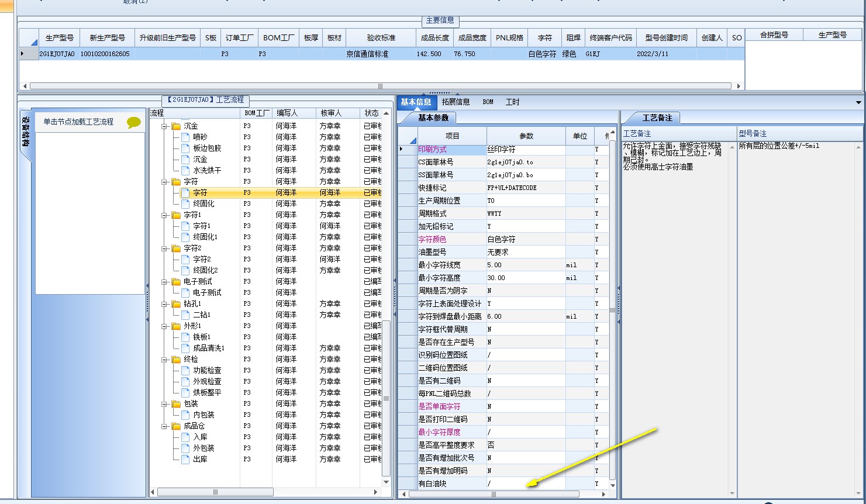
Task: Collapse the 钻孔1 folder node
Action: [165, 303]
